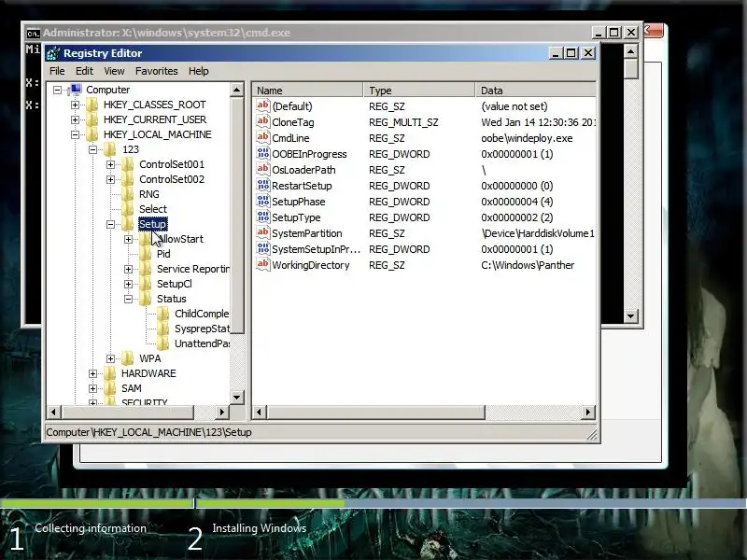Open the Favorites menu

tap(156, 71)
